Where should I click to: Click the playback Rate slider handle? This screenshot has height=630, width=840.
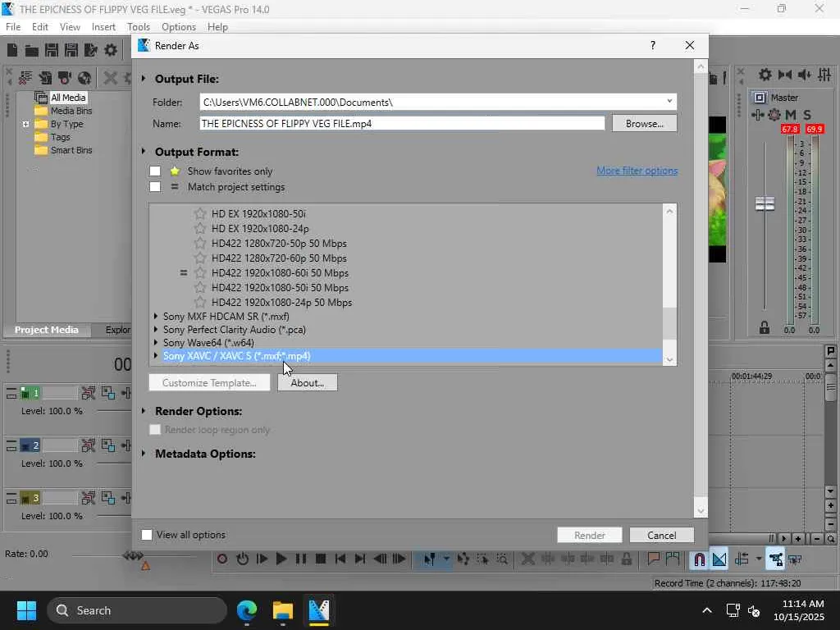(133, 555)
